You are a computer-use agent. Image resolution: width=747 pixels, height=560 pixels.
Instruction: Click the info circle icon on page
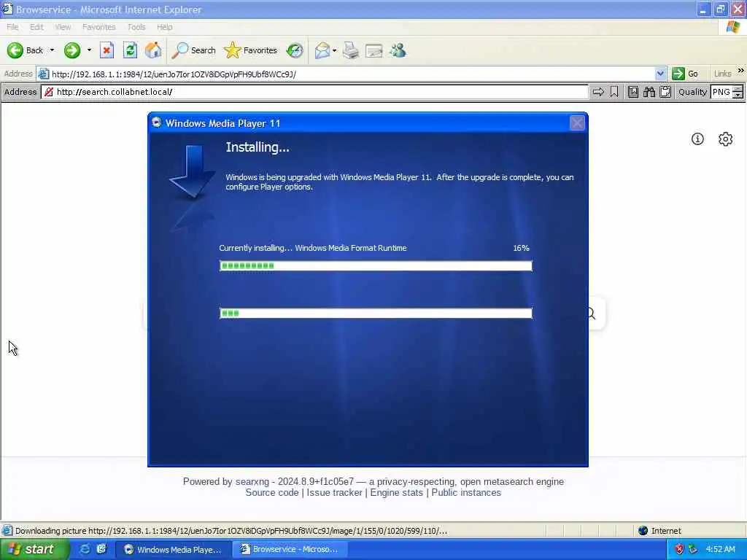click(697, 139)
